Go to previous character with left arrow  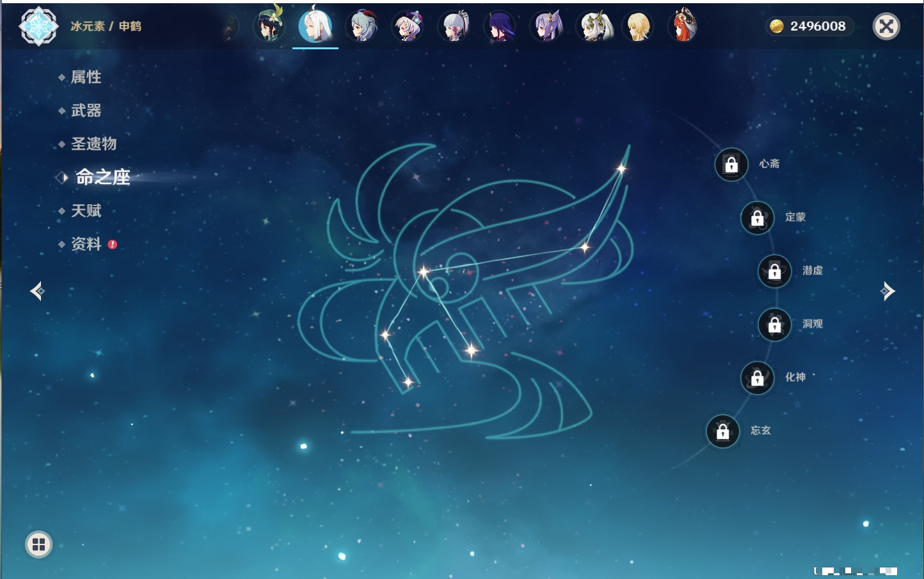(37, 291)
